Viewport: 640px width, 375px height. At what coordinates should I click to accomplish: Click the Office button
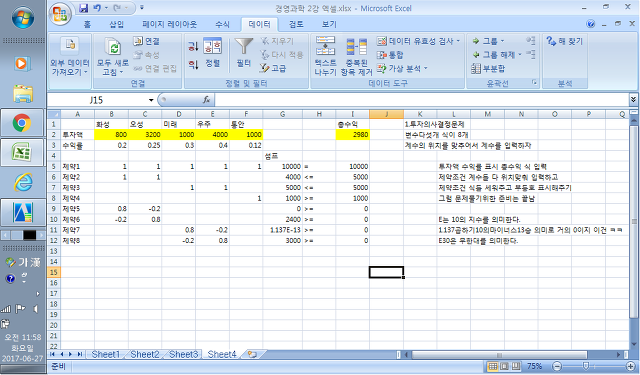pyautogui.click(x=60, y=15)
